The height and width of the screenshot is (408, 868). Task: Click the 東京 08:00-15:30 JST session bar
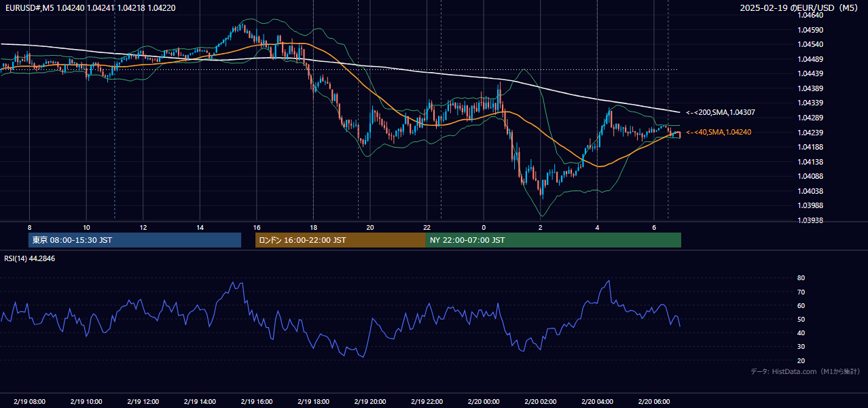(x=134, y=240)
